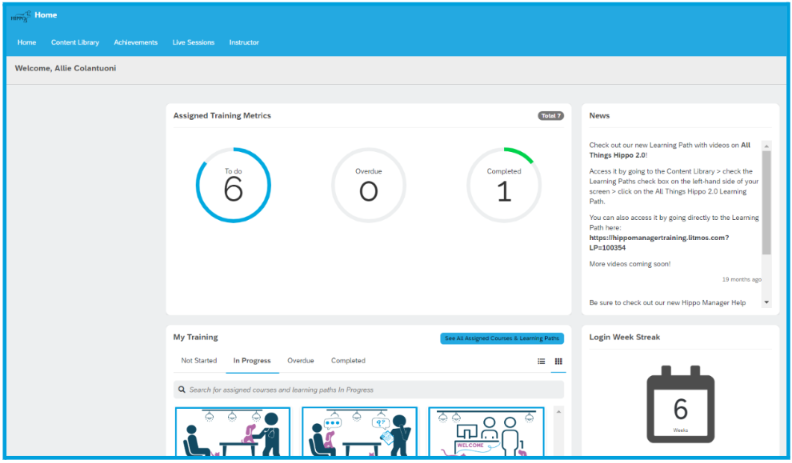This screenshot has height=463, width=792.
Task: Click the Overdue 0 metric circle
Action: point(368,185)
